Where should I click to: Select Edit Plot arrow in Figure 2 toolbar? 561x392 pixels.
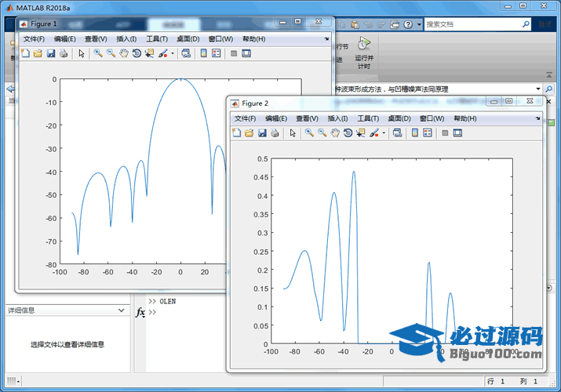(x=293, y=133)
